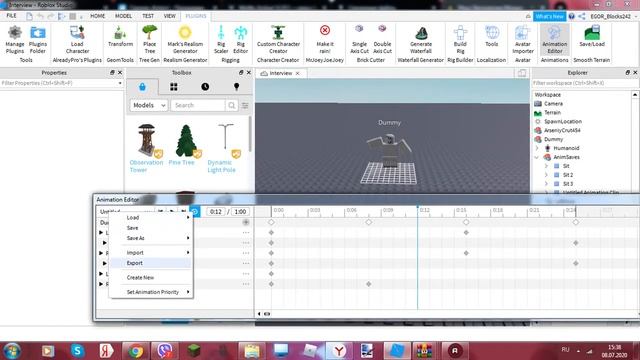The width and height of the screenshot is (640, 360).
Task: Choose Export from animation menu
Action: (151, 263)
